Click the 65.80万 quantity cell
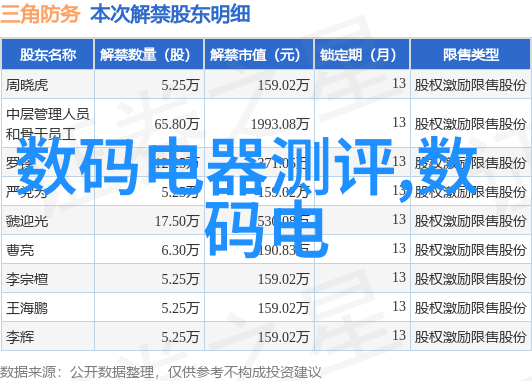 (176, 124)
